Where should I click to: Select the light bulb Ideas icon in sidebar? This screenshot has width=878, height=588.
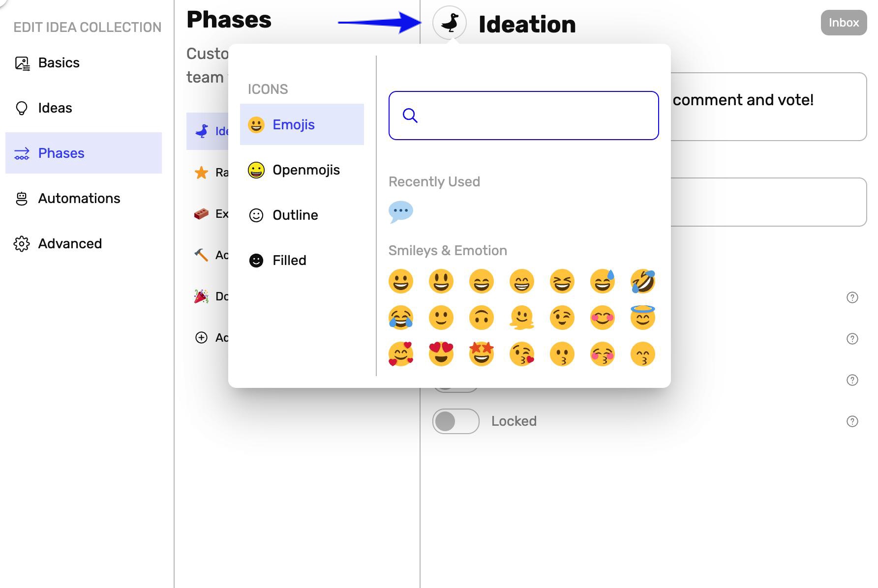(x=21, y=108)
